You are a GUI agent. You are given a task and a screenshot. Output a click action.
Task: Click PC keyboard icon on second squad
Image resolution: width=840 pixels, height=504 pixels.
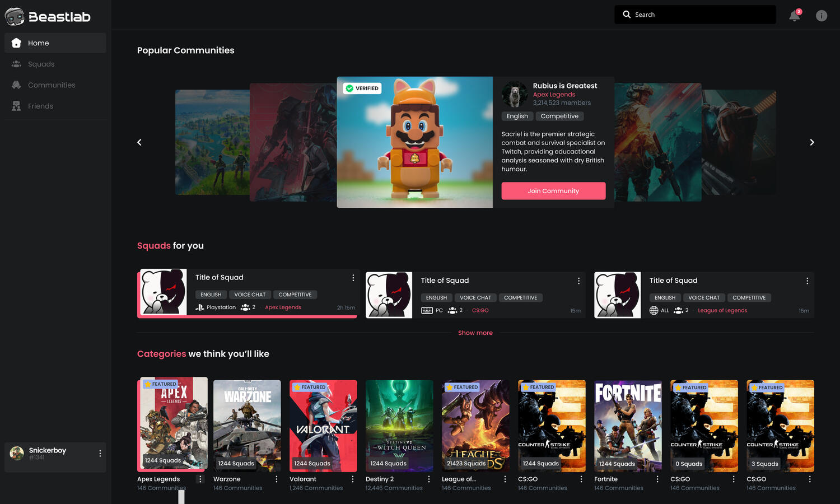(x=427, y=310)
